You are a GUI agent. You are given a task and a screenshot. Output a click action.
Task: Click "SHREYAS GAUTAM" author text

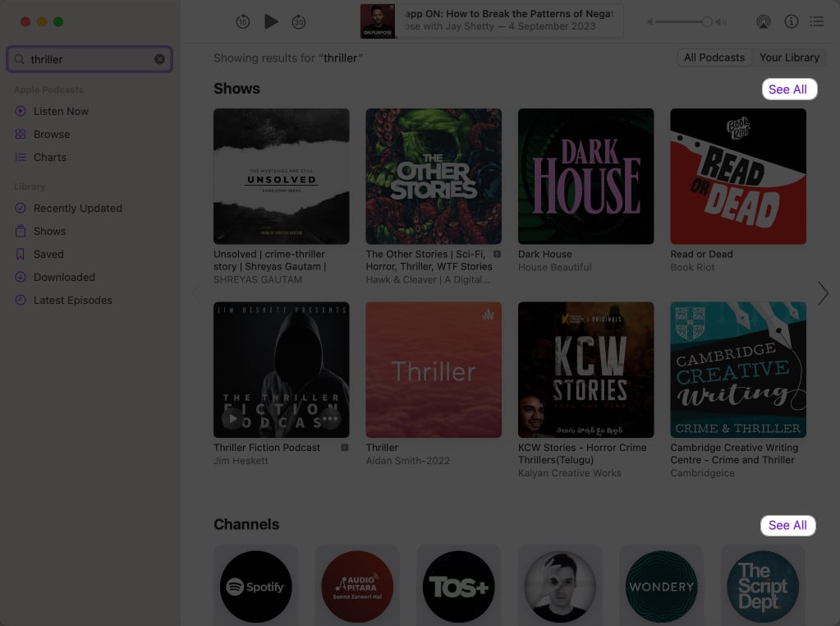[x=258, y=279]
